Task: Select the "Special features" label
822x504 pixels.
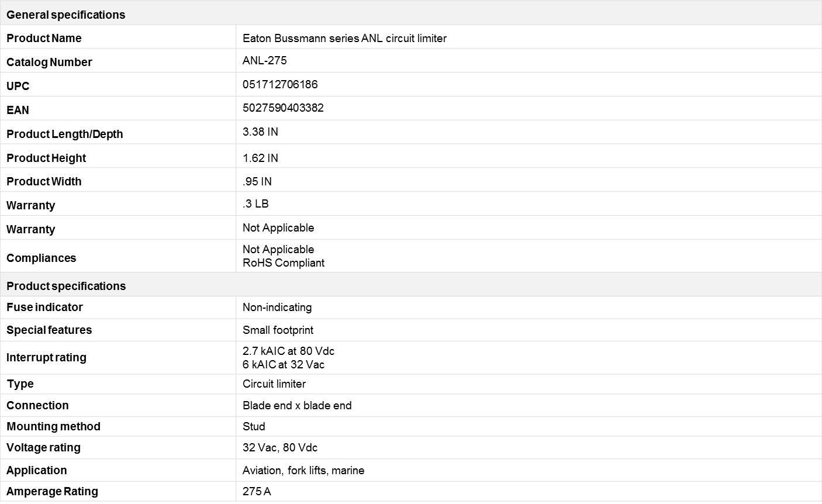Action: (x=49, y=330)
